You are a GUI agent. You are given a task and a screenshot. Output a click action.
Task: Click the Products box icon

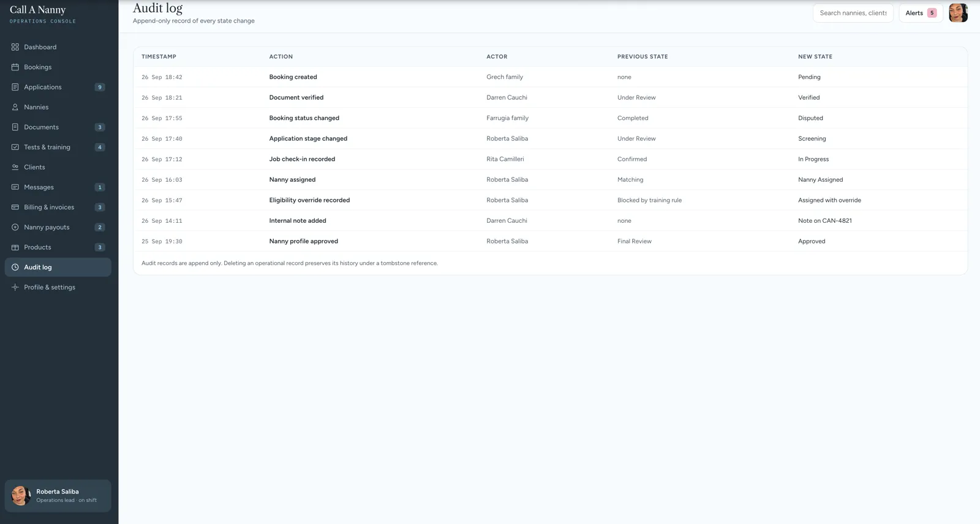pos(15,247)
